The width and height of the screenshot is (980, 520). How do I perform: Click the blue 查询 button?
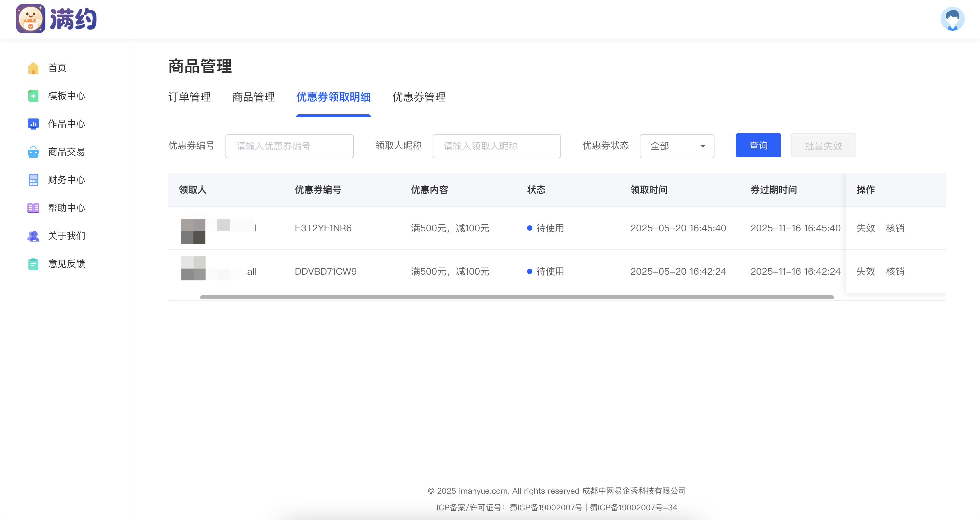tap(758, 146)
